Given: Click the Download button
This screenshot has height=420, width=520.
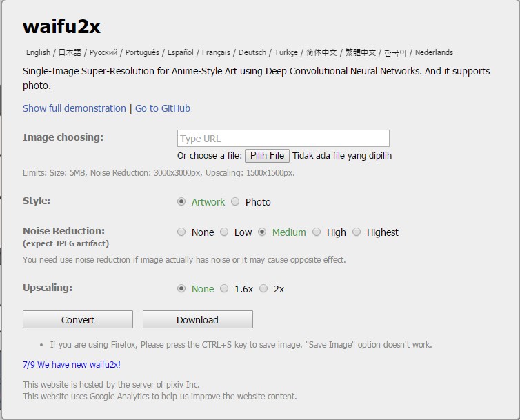Looking at the screenshot, I should tap(198, 319).
